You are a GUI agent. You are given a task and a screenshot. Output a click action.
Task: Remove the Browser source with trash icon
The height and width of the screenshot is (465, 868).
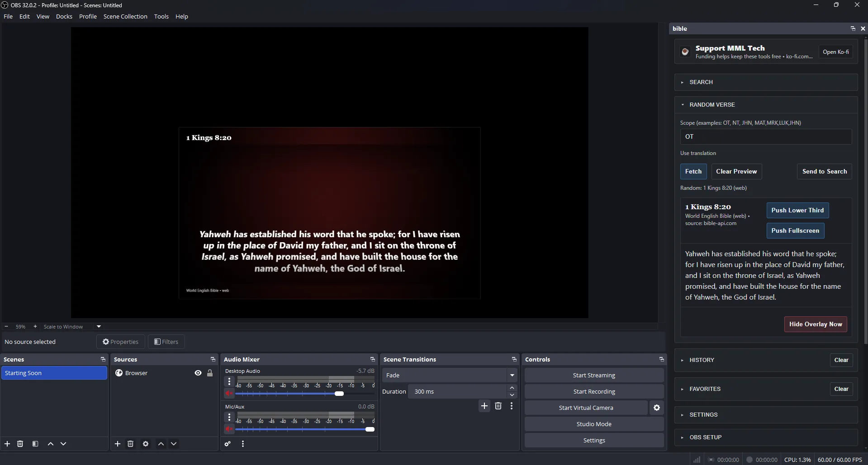(130, 444)
